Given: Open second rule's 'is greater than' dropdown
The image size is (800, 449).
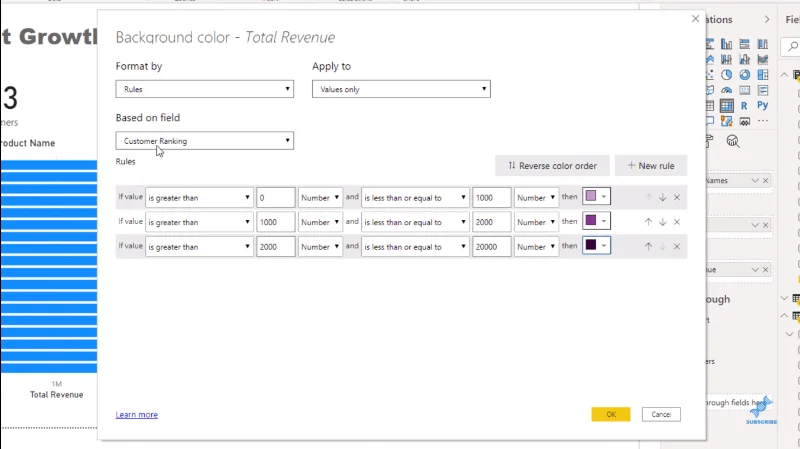Looking at the screenshot, I should point(199,222).
